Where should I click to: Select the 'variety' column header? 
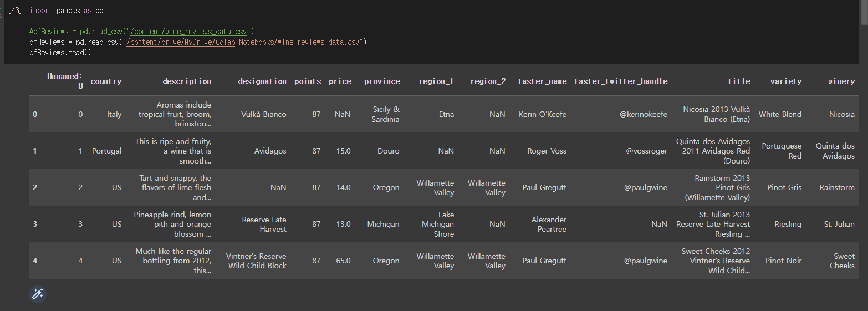pyautogui.click(x=786, y=81)
